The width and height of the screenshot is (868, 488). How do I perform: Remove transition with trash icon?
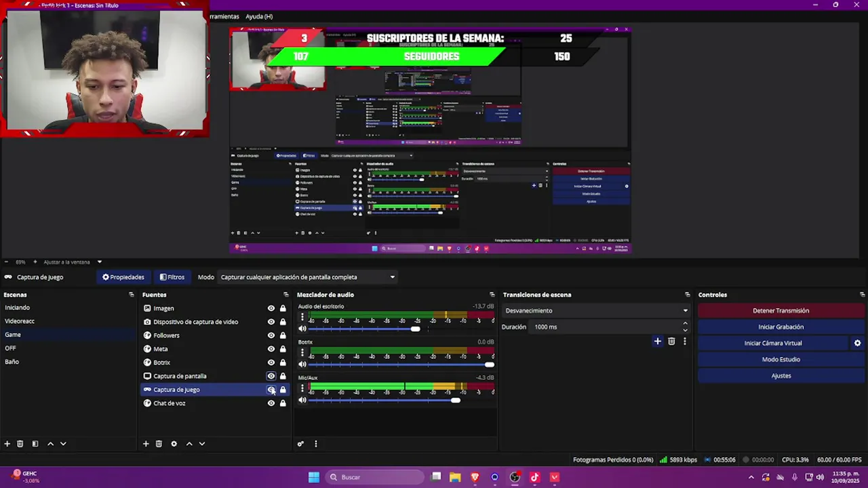tap(671, 342)
